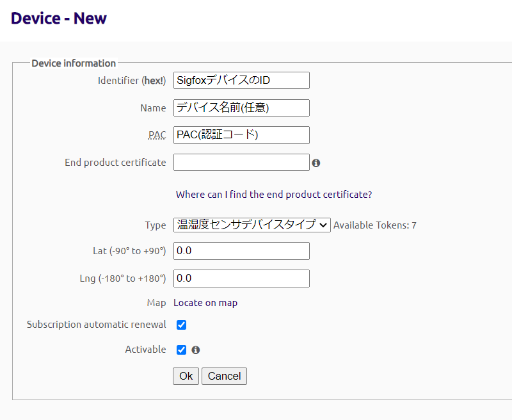Click the Locate on map link
Screen dimensions: 512x420
[205, 303]
